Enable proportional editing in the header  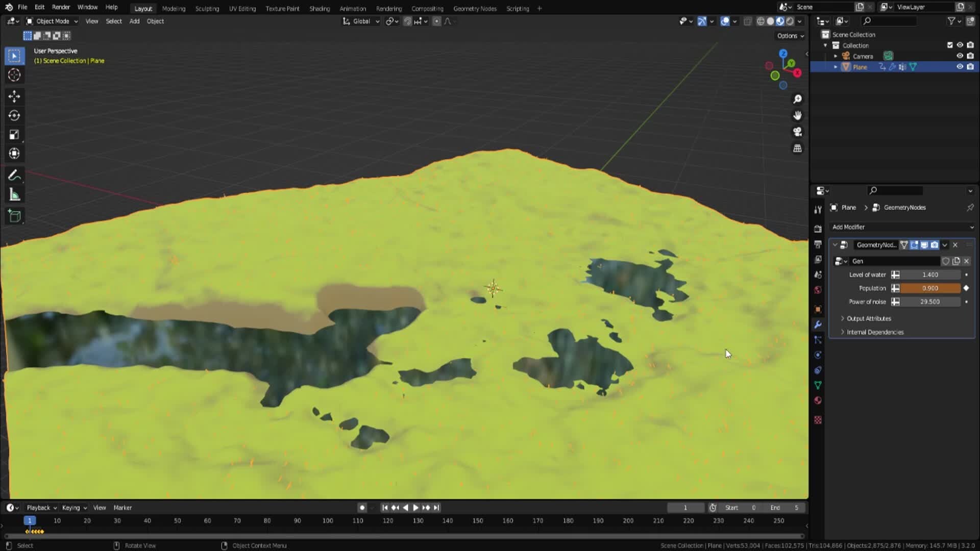[x=436, y=21]
